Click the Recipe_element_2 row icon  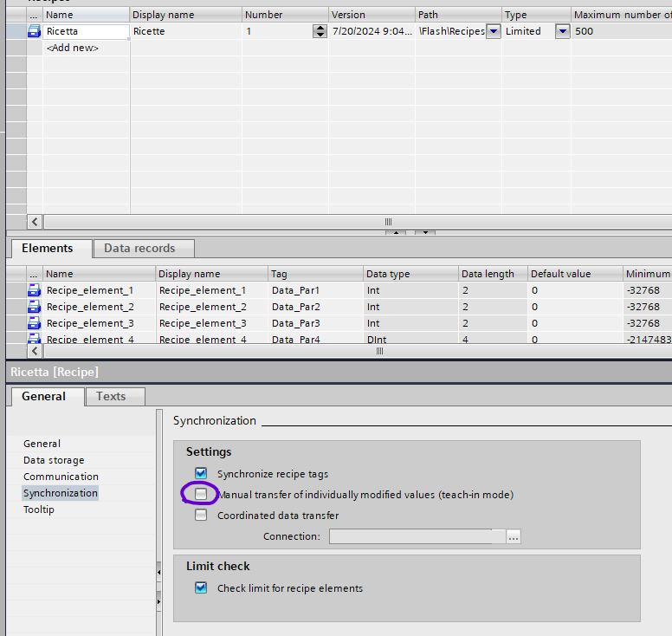coord(34,307)
